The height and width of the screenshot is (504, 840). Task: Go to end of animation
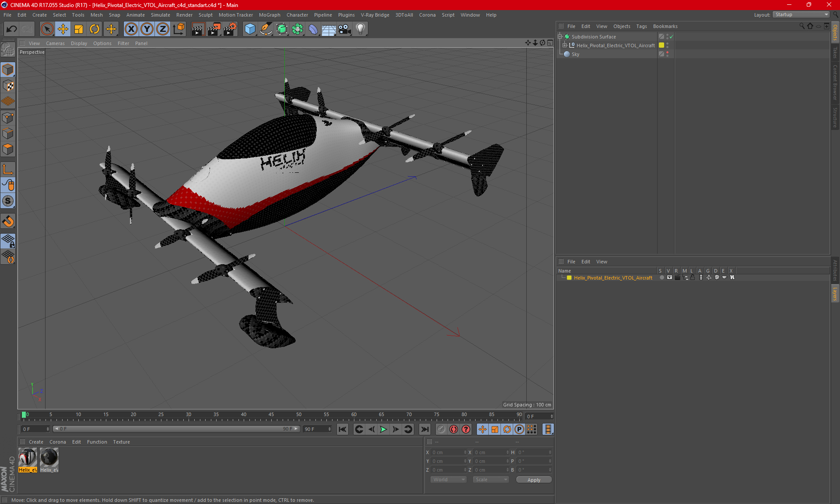tap(424, 429)
